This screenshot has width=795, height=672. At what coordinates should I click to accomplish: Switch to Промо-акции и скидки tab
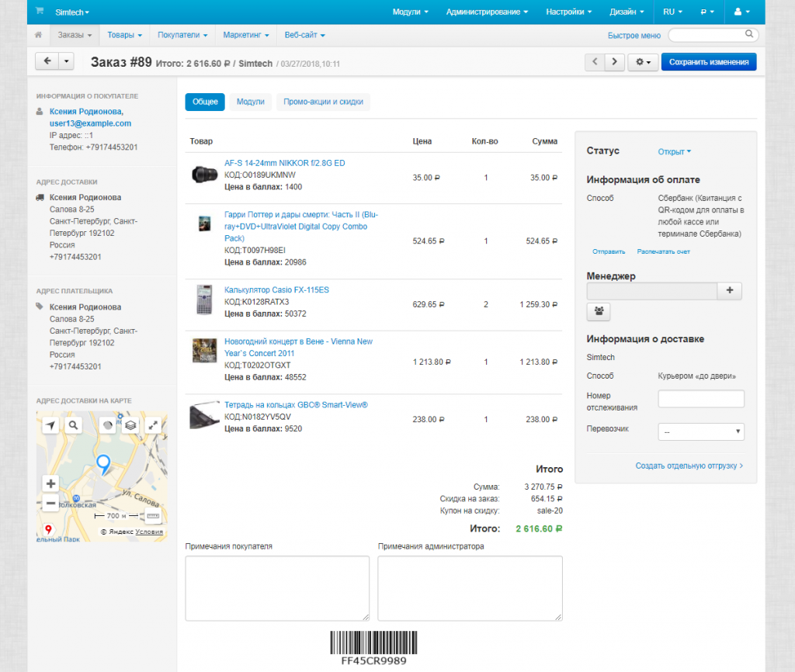pos(323,102)
